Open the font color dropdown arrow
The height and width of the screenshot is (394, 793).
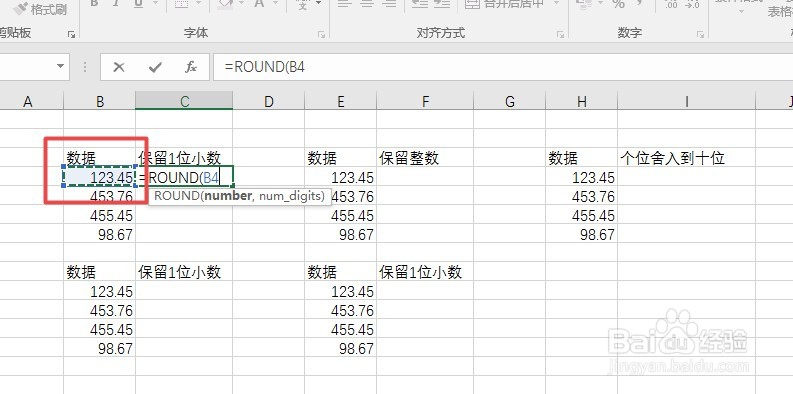(276, 4)
